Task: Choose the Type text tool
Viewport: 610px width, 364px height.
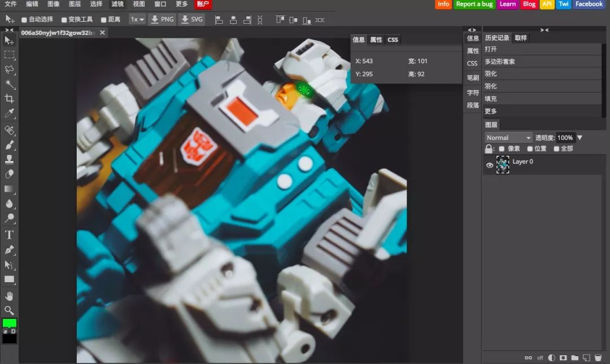Action: 9,235
